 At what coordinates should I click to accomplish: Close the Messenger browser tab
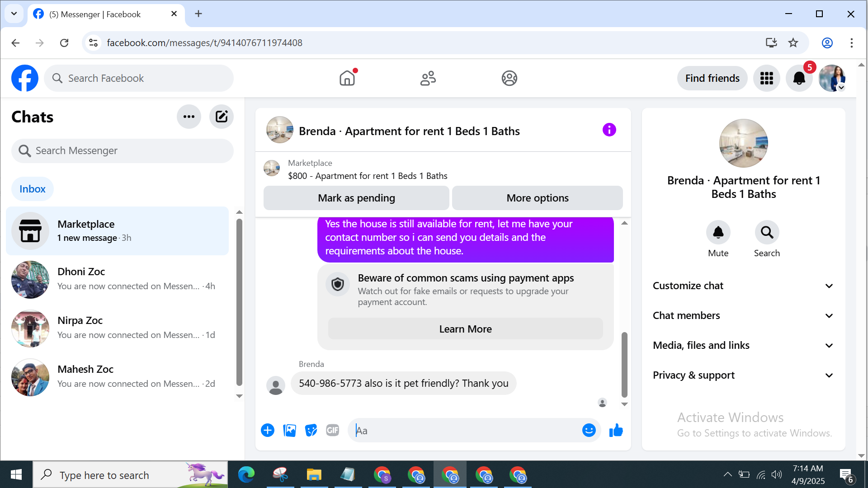174,14
